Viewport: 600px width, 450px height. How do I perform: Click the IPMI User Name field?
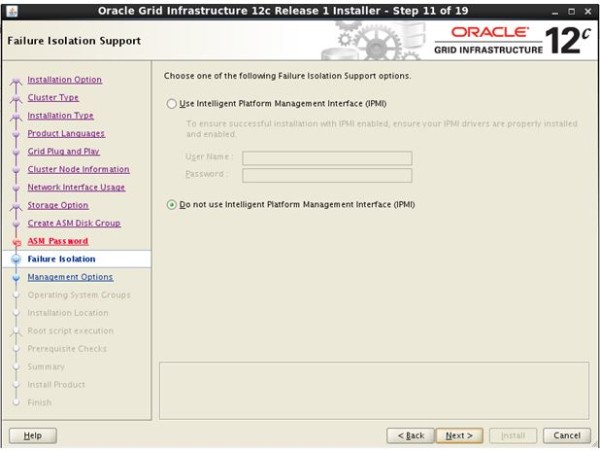click(x=327, y=158)
